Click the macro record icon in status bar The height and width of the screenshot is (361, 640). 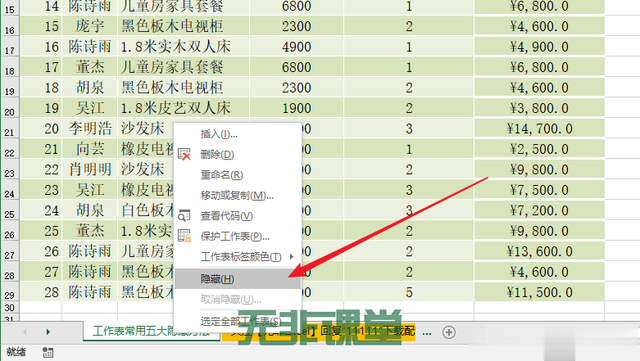click(48, 352)
